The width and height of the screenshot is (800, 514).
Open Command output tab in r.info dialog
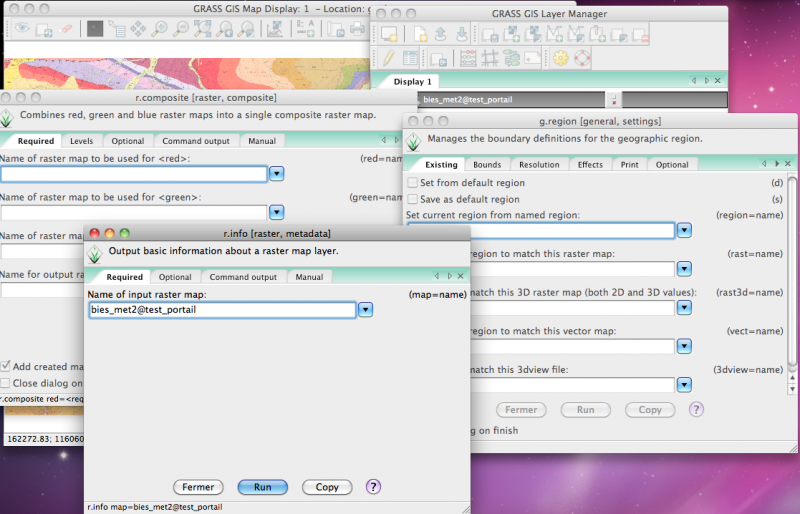coord(243,277)
